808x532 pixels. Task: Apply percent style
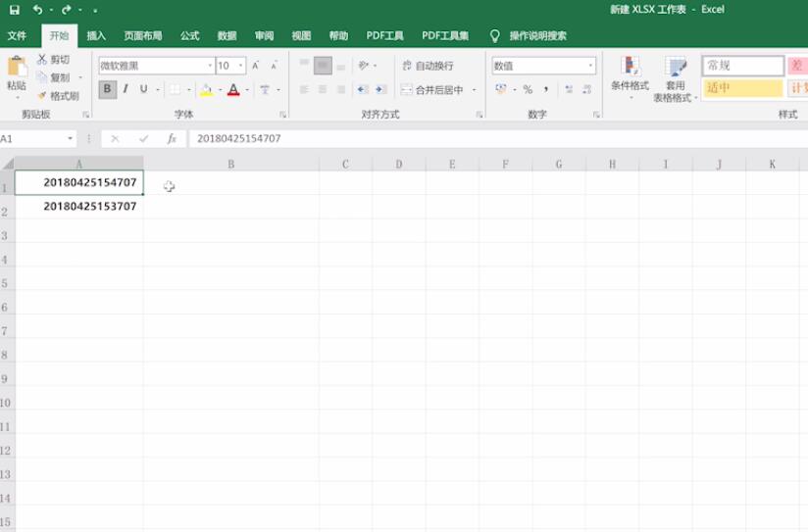click(x=528, y=89)
